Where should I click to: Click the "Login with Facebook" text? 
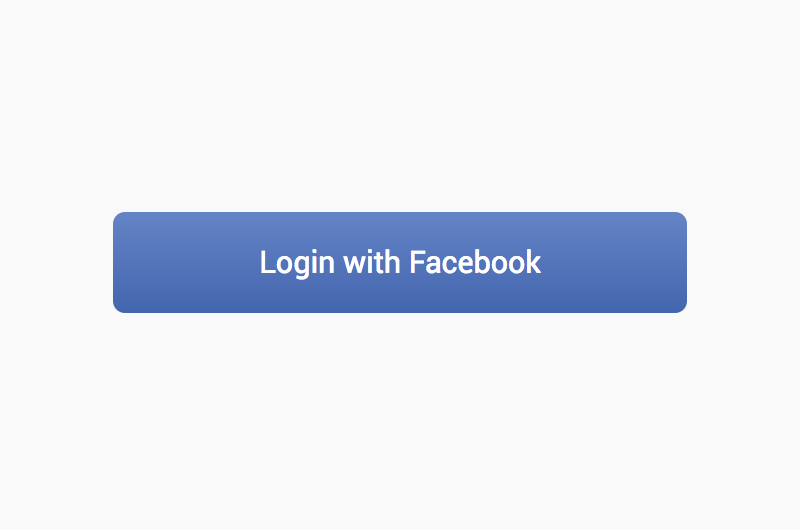401,263
